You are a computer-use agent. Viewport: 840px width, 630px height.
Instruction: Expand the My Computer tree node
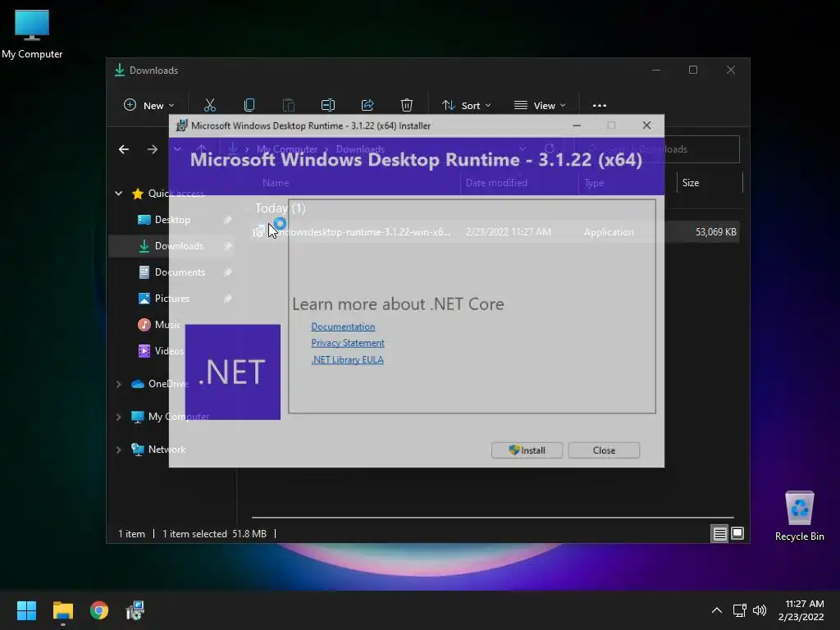point(118,417)
